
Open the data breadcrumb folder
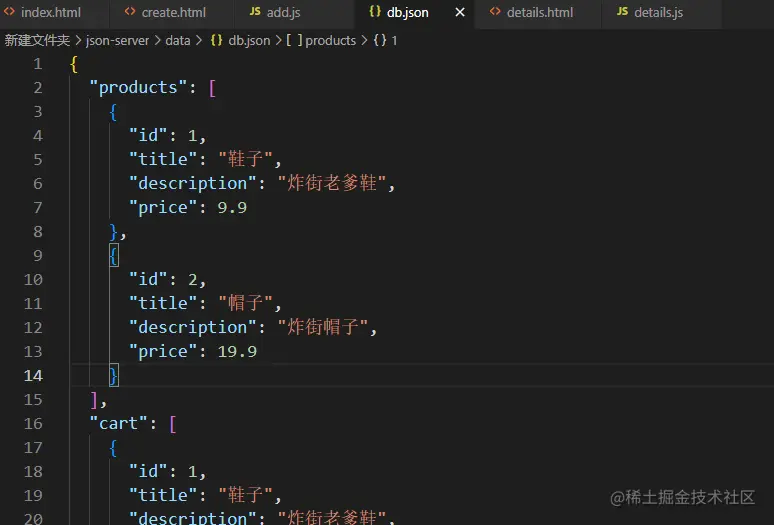(178, 40)
